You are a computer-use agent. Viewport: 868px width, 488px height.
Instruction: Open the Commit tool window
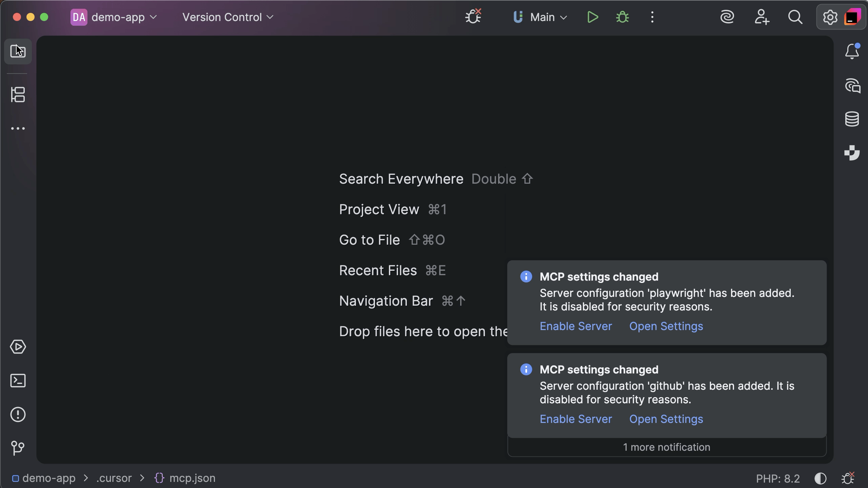pyautogui.click(x=18, y=448)
